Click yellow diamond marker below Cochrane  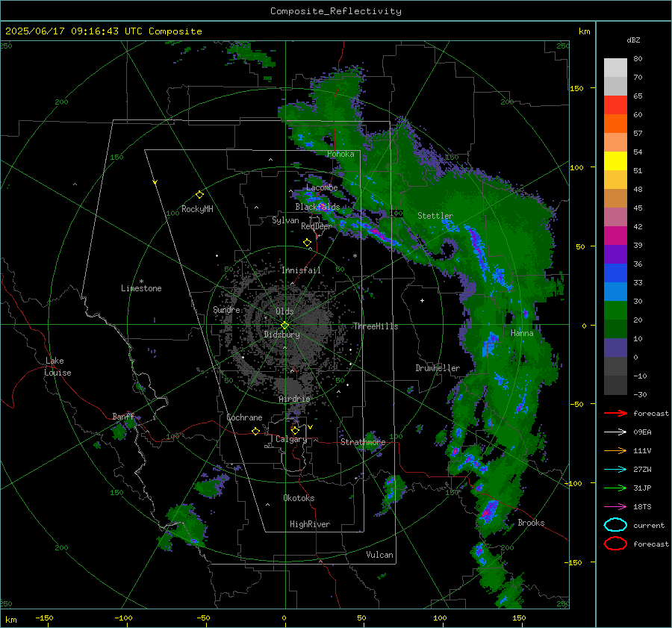pyautogui.click(x=255, y=432)
